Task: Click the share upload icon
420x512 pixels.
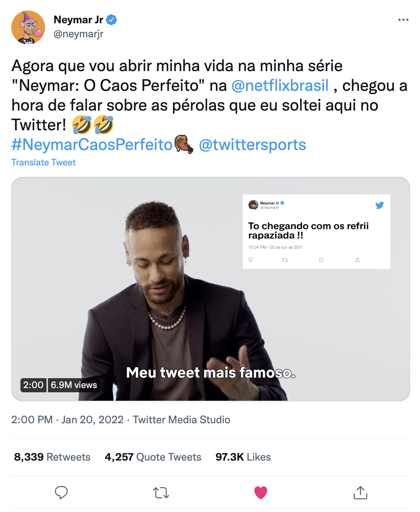Action: pyautogui.click(x=360, y=492)
